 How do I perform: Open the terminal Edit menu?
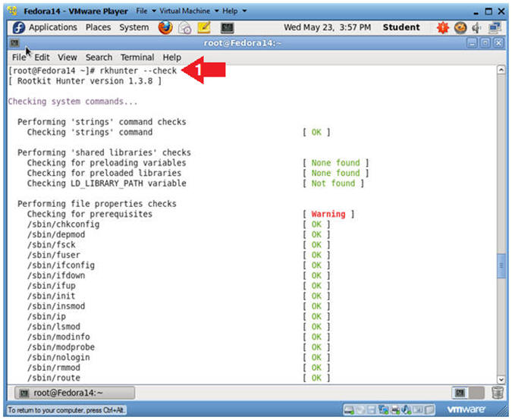pos(42,58)
